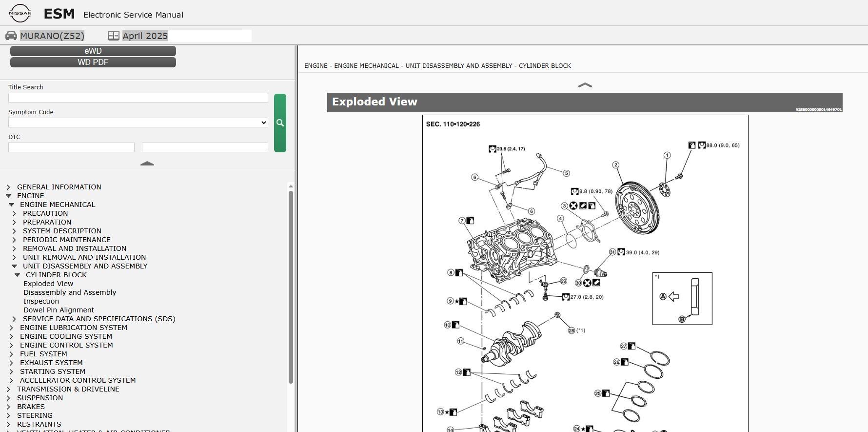Click the tree scrollbar up arrow
868x432 pixels.
pyautogui.click(x=291, y=186)
